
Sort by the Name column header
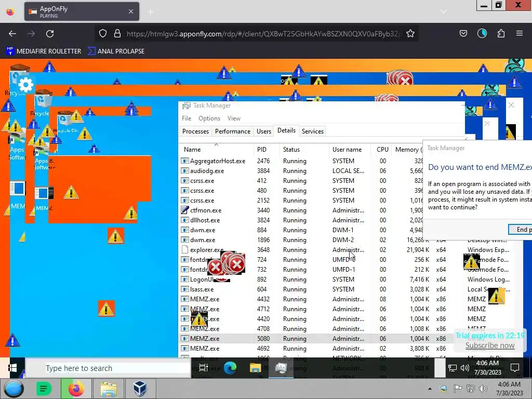[x=216, y=149]
